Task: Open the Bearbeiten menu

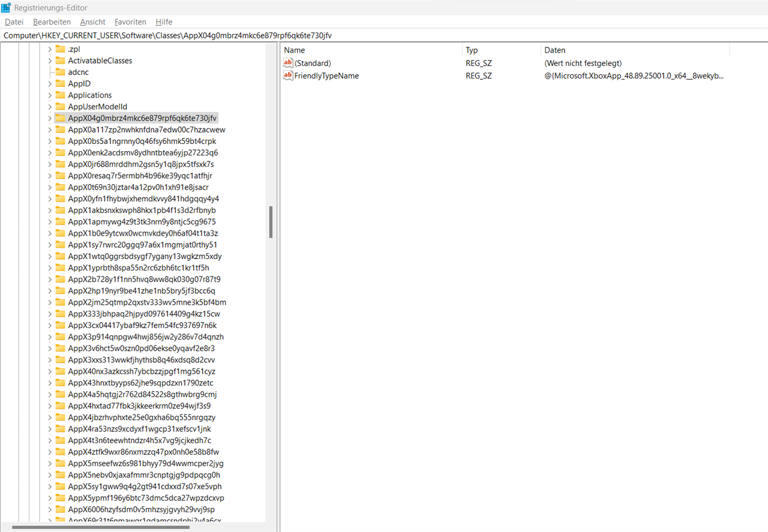Action: (52, 22)
